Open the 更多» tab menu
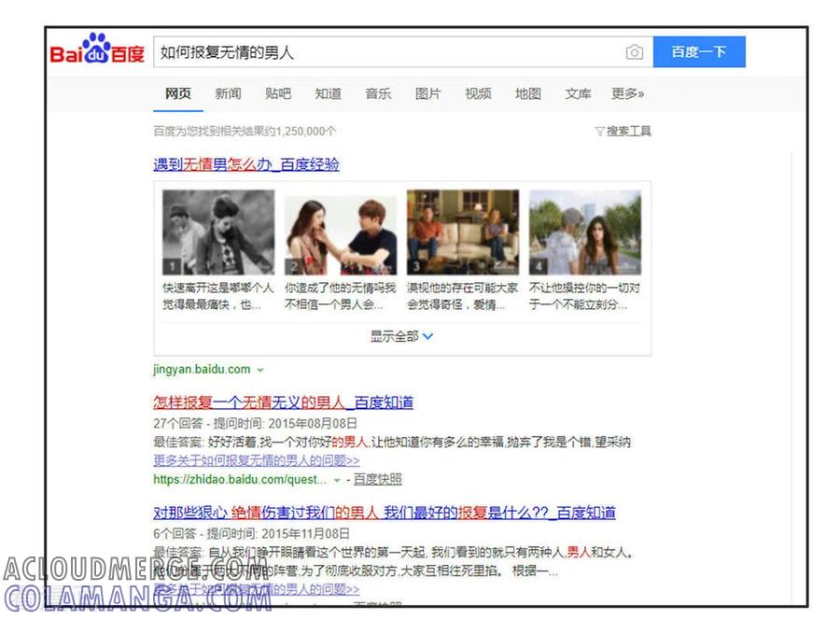 (x=628, y=93)
